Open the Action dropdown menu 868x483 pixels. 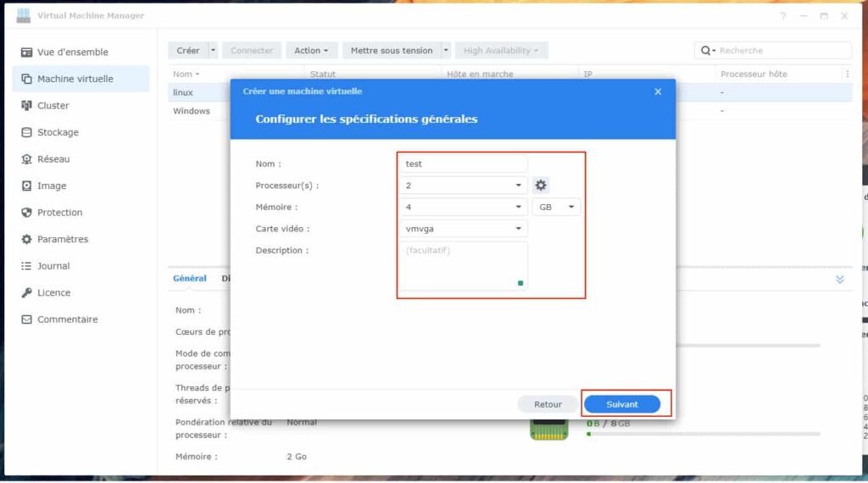click(x=311, y=50)
